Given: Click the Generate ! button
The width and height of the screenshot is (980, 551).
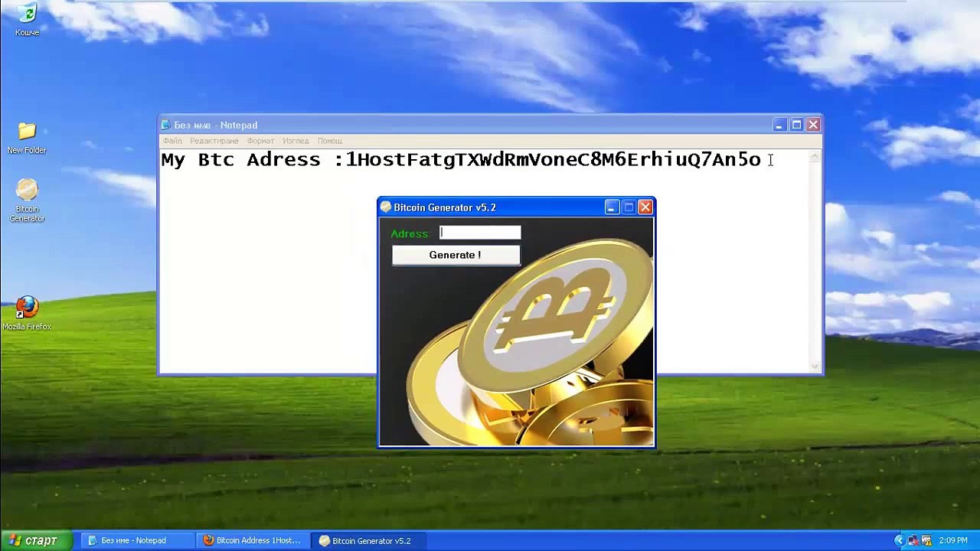Looking at the screenshot, I should coord(456,255).
